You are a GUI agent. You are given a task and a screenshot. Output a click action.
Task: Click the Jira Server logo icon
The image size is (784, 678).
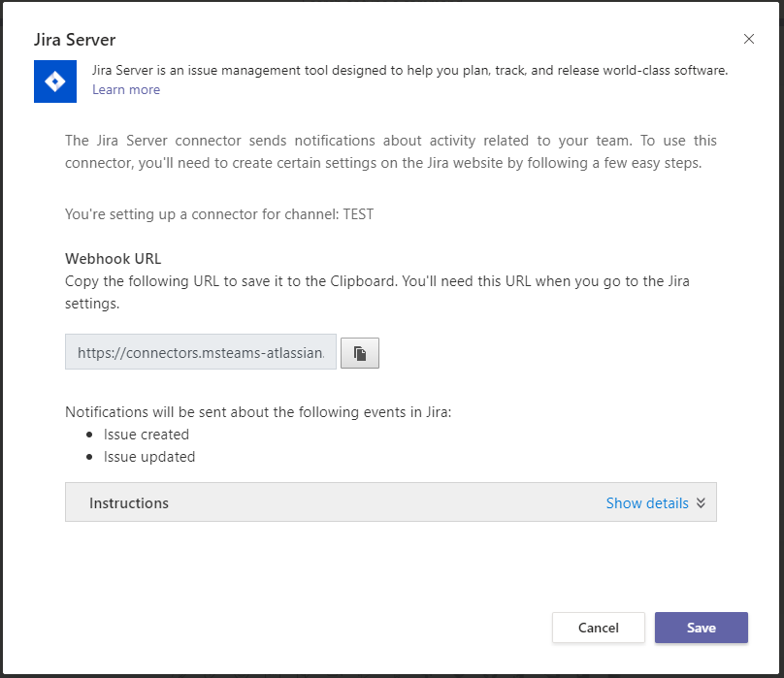(55, 81)
